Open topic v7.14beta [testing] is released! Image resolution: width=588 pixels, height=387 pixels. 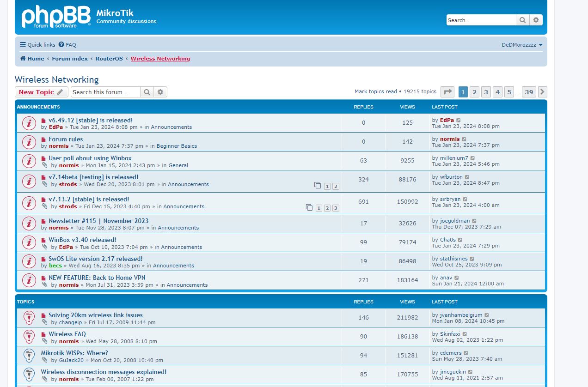click(93, 177)
